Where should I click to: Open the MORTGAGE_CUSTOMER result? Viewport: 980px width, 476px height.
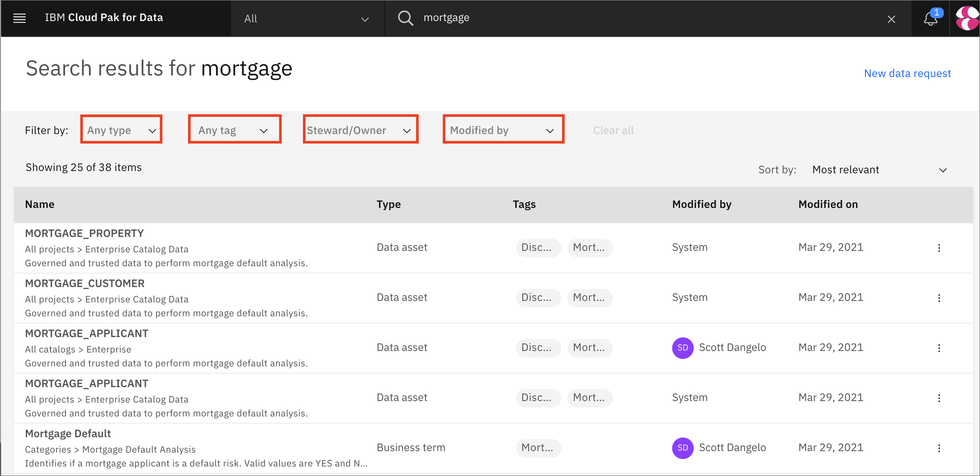click(x=84, y=283)
